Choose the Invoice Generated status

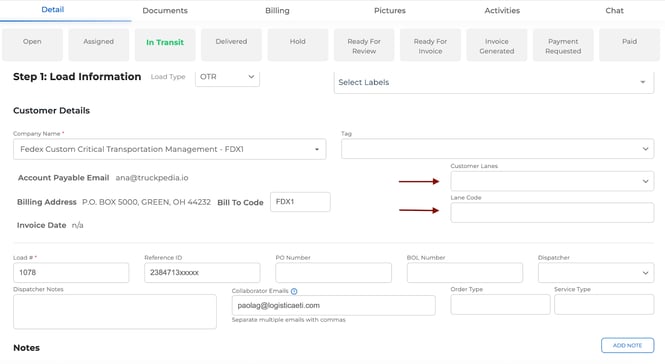497,45
